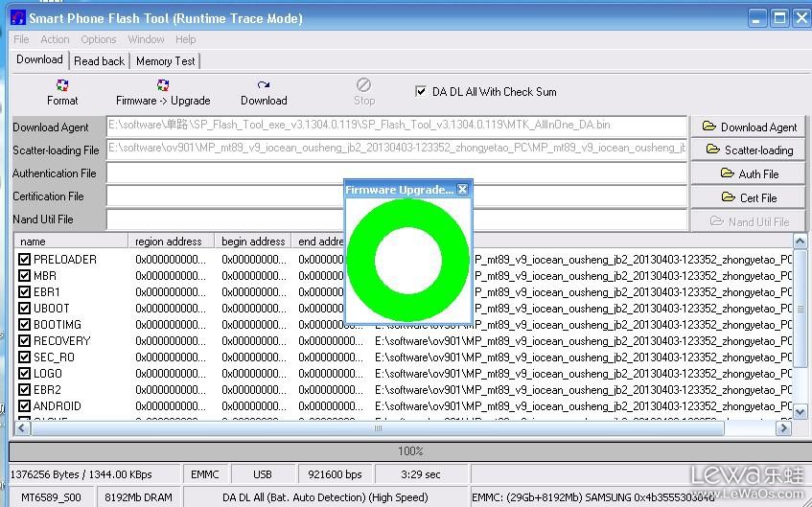Click the region address column header
The image size is (812, 507).
pos(169,242)
